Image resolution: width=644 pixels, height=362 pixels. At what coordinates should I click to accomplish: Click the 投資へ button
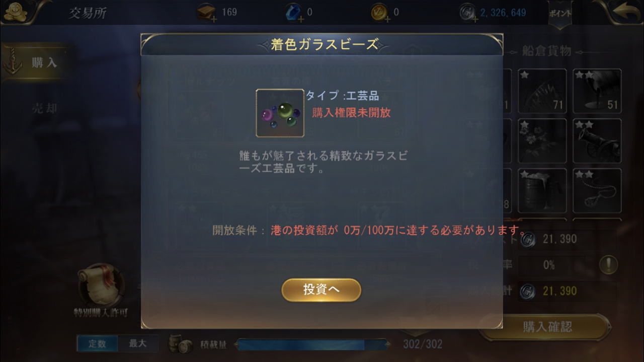click(321, 290)
